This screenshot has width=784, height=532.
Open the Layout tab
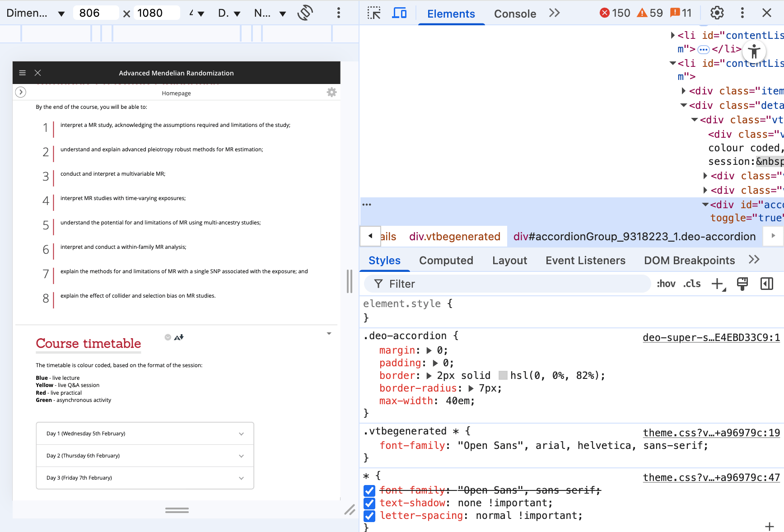510,261
